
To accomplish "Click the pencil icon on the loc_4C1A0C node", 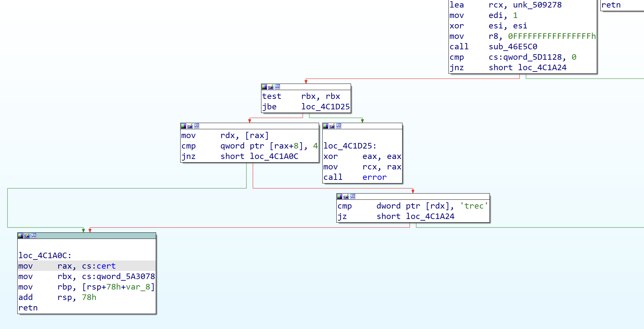I will [x=27, y=236].
